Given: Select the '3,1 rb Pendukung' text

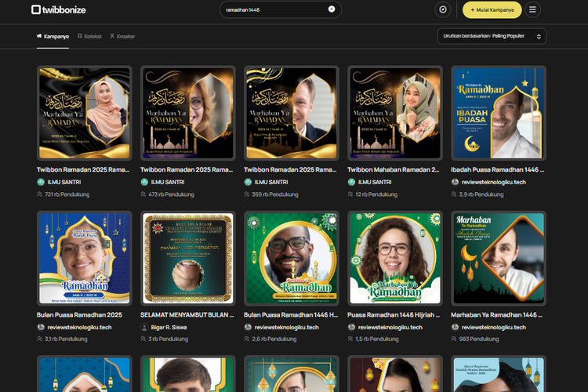Looking at the screenshot, I should tap(66, 339).
